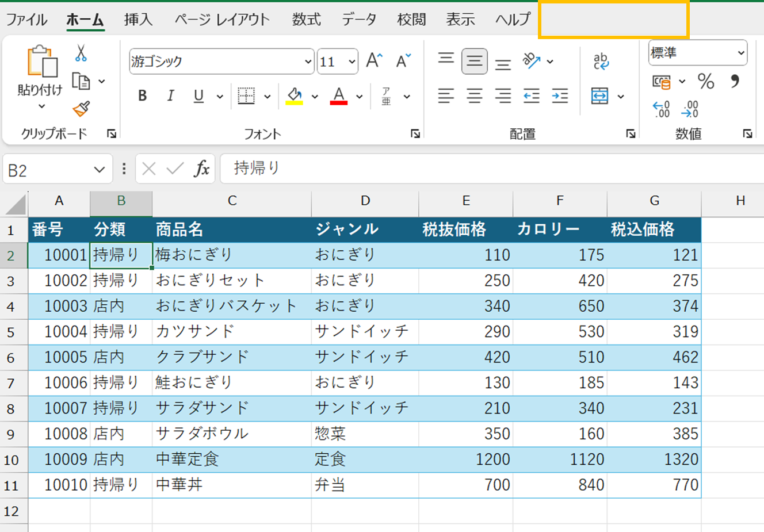The width and height of the screenshot is (764, 532).
Task: Click the Insert Function fx icon
Action: click(x=201, y=169)
